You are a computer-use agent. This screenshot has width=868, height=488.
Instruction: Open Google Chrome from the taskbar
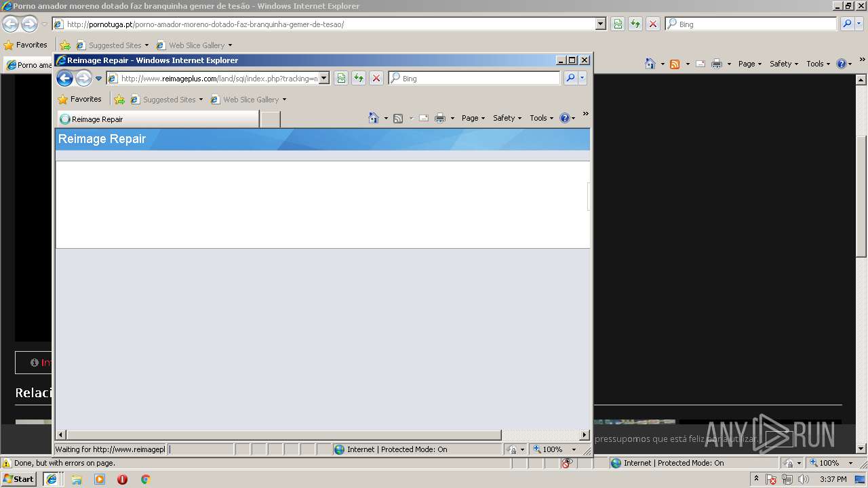click(x=145, y=479)
